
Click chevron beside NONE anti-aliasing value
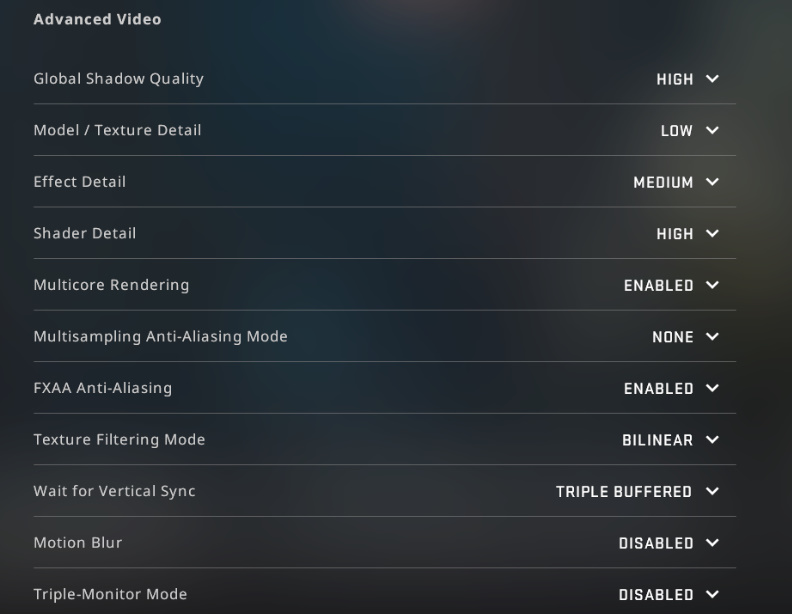coord(712,337)
